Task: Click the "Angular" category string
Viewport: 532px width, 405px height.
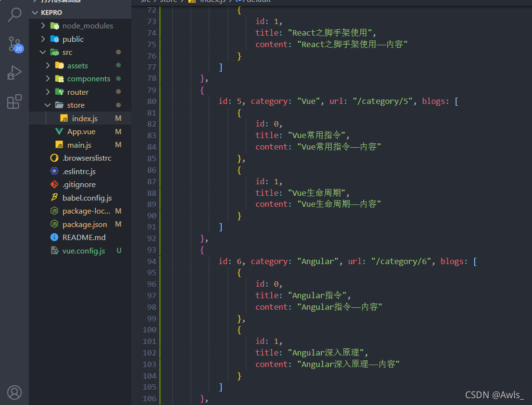Action: pyautogui.click(x=317, y=261)
